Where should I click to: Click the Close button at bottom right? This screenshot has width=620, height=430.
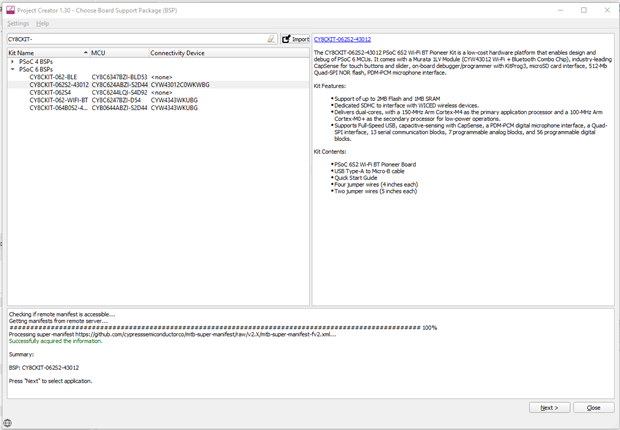click(x=594, y=407)
